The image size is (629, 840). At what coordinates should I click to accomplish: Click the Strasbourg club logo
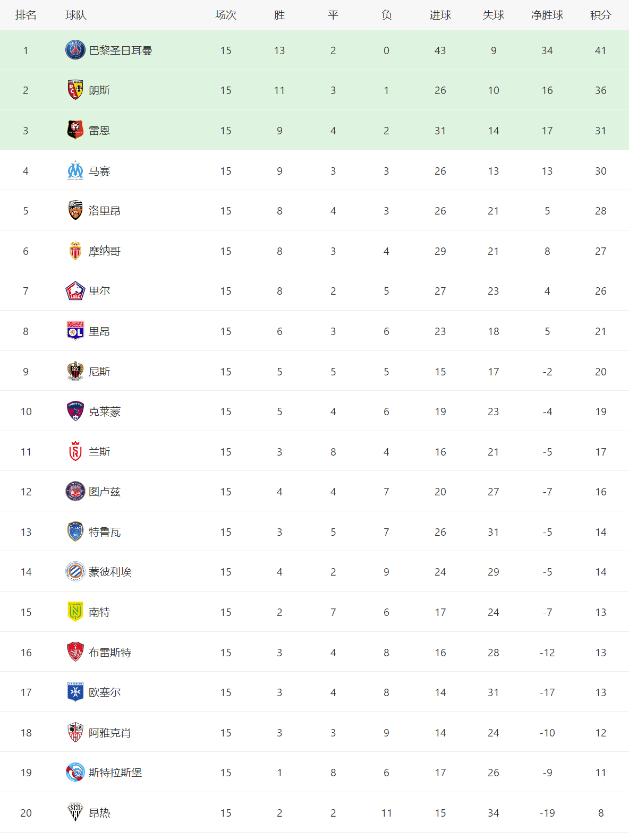click(75, 773)
